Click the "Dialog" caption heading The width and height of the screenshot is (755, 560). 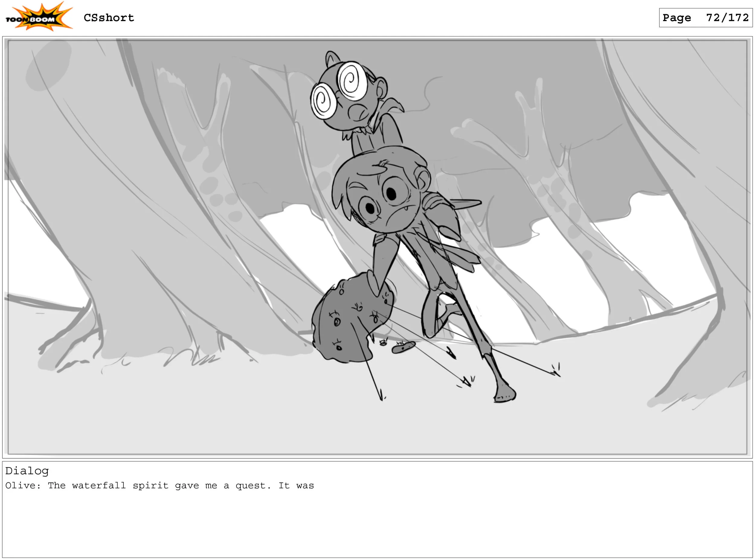click(27, 471)
